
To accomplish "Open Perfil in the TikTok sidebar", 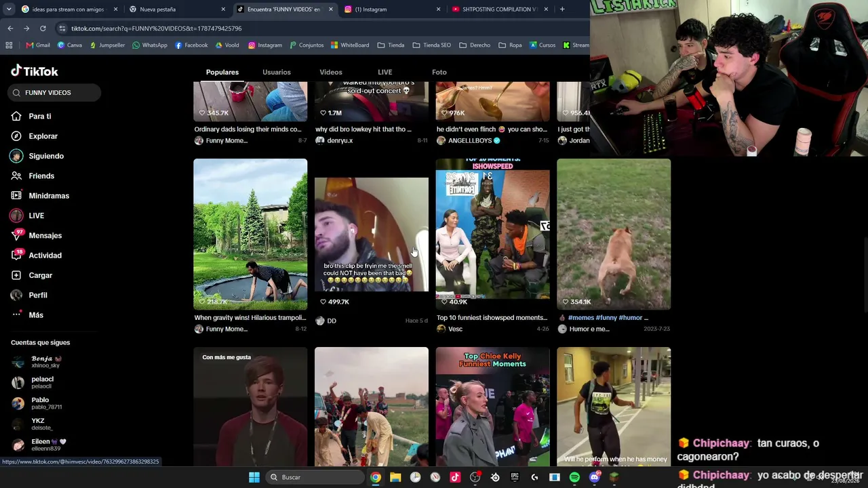I will 38,296.
